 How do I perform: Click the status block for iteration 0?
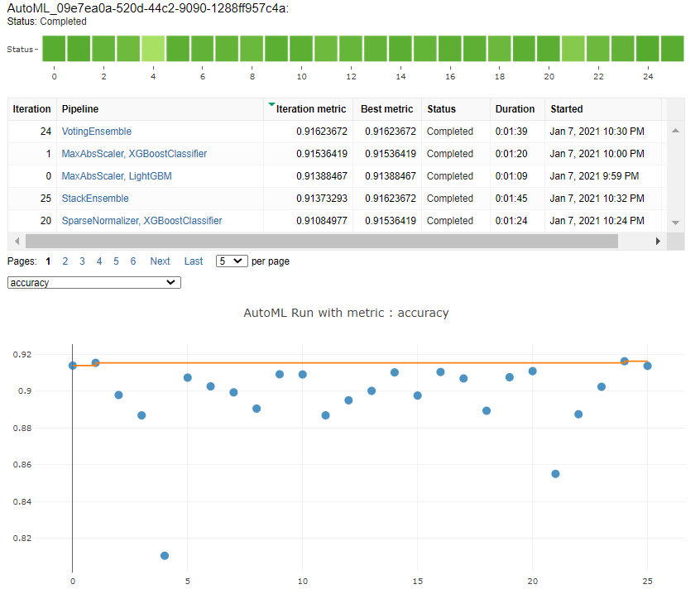coord(54,49)
